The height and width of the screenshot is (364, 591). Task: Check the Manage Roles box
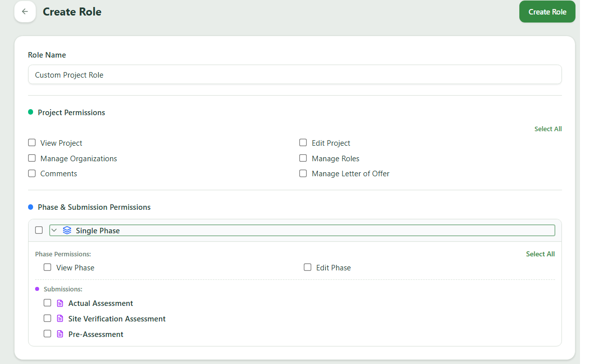pos(303,158)
